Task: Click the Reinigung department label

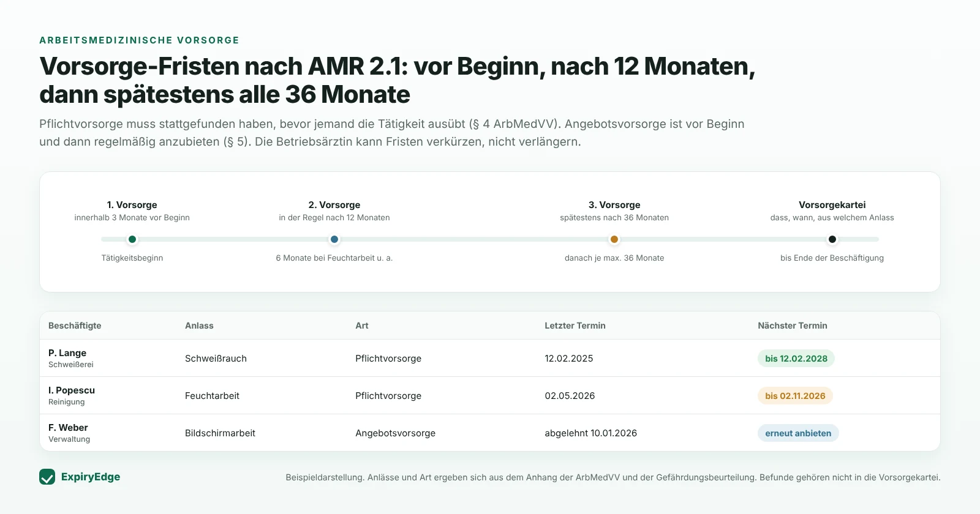Action: tap(67, 402)
